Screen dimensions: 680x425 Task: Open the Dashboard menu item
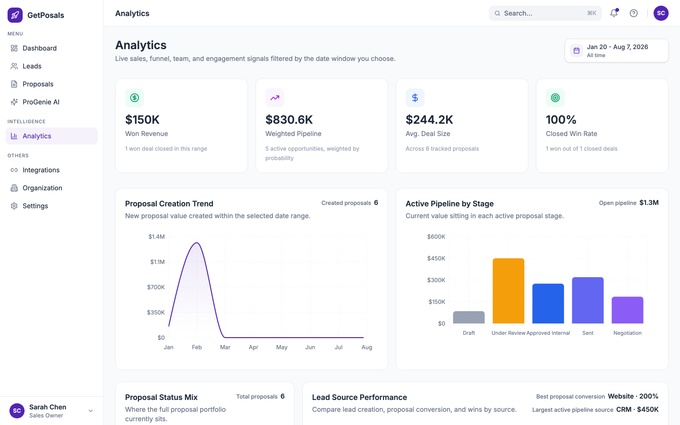click(x=52, y=48)
